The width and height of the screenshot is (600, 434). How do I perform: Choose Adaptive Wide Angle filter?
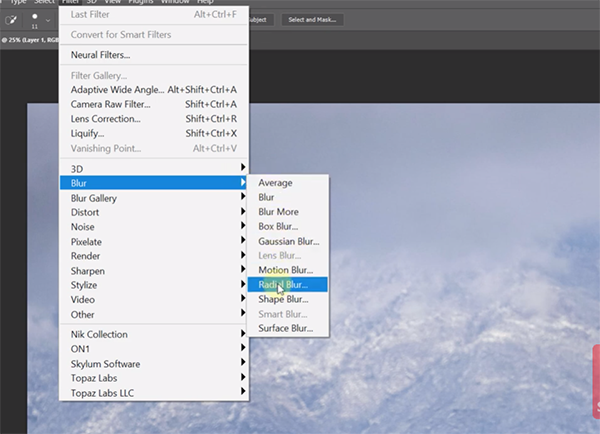coord(154,90)
